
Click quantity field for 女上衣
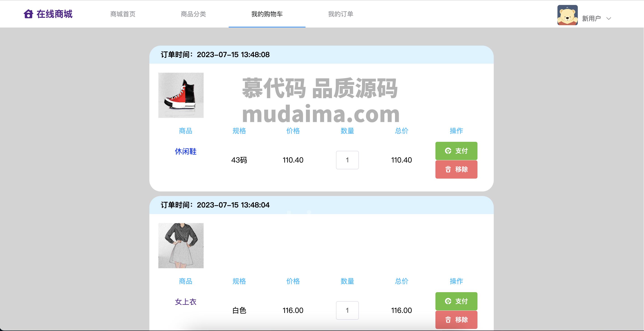tap(347, 310)
